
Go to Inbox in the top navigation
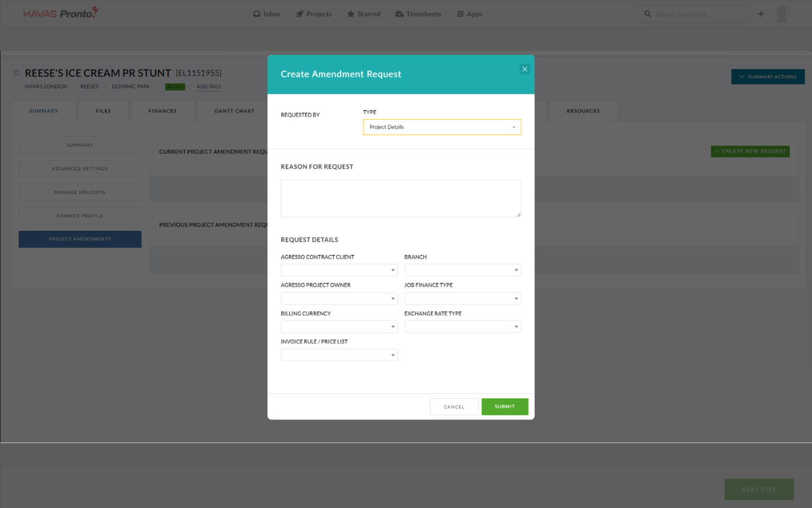tap(267, 14)
